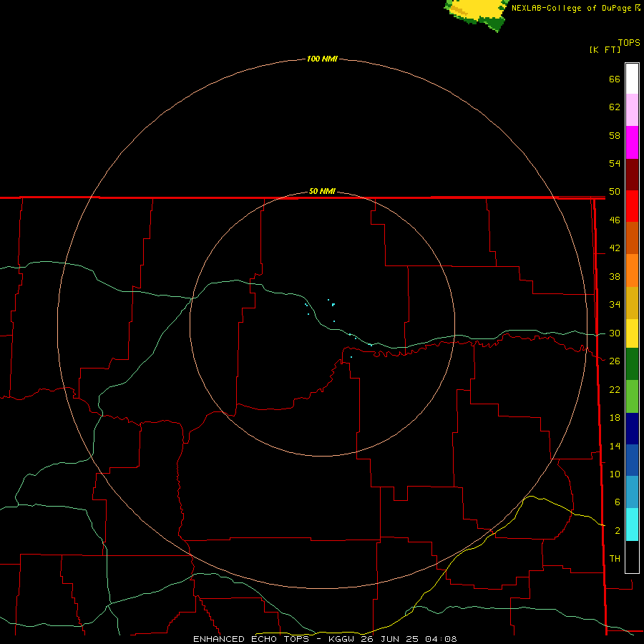This screenshot has width=644, height=644.
Task: Select the bright red legend swatch
Action: coord(632,207)
